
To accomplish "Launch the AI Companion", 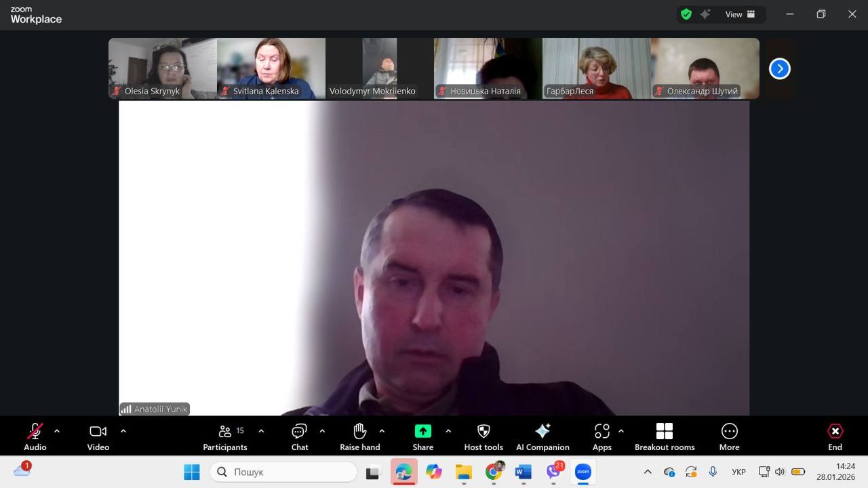I will click(x=542, y=436).
